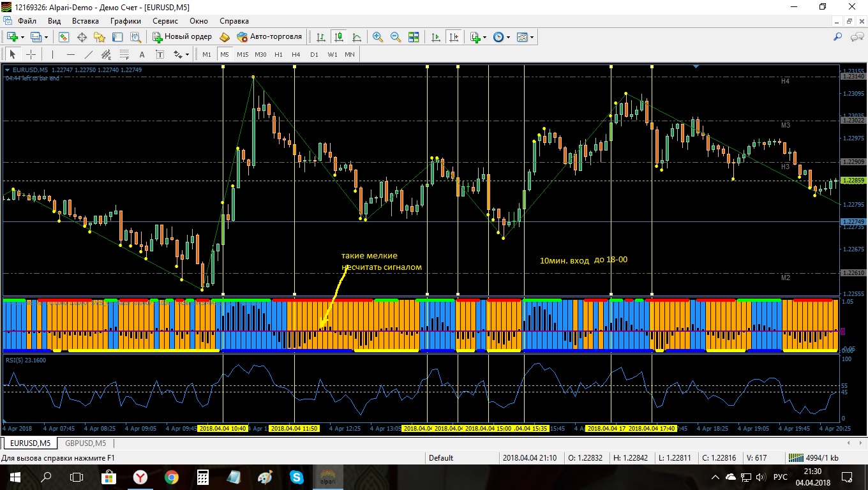Launch MetaEditor with the yellow book icon
868x490 pixels.
(224, 37)
